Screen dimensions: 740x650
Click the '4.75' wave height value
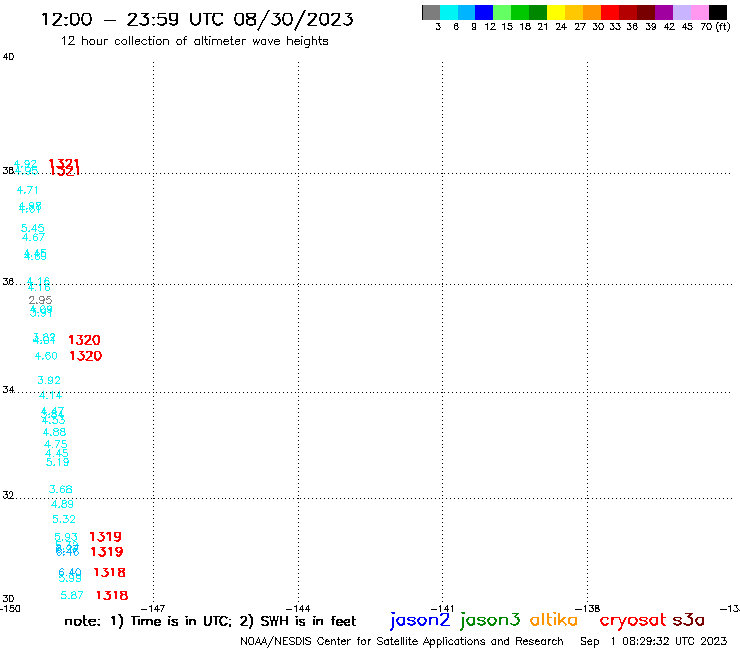(56, 444)
